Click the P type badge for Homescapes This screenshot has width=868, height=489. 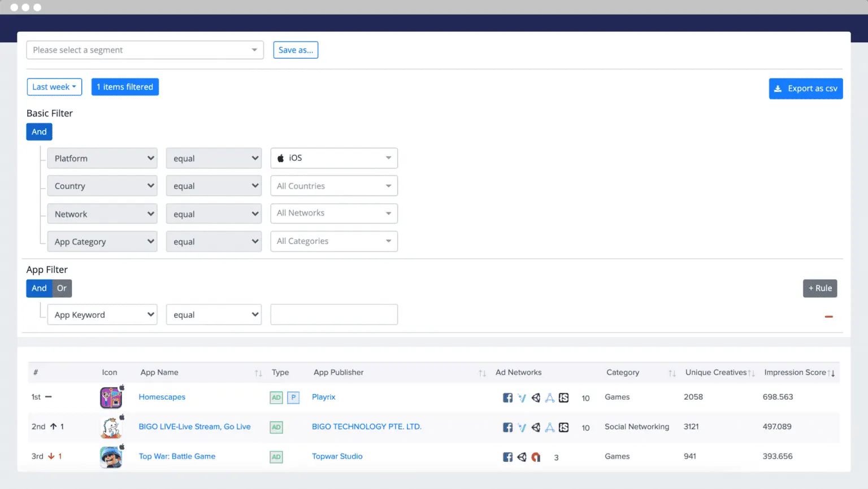coord(293,398)
